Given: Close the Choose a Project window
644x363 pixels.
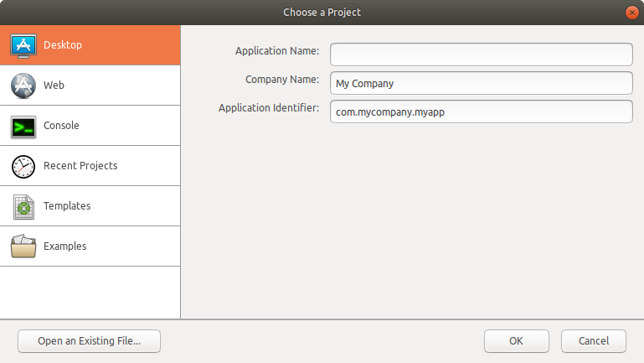Looking at the screenshot, I should [631, 13].
